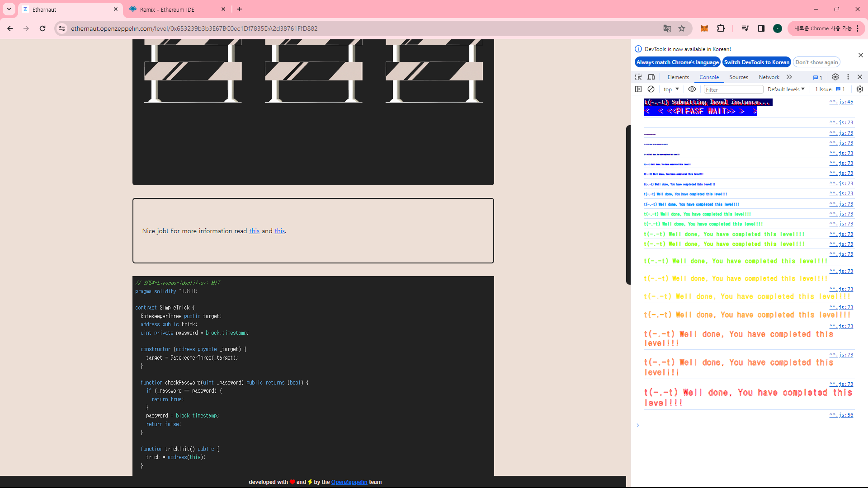Clear the console output
The height and width of the screenshot is (488, 868).
(651, 89)
